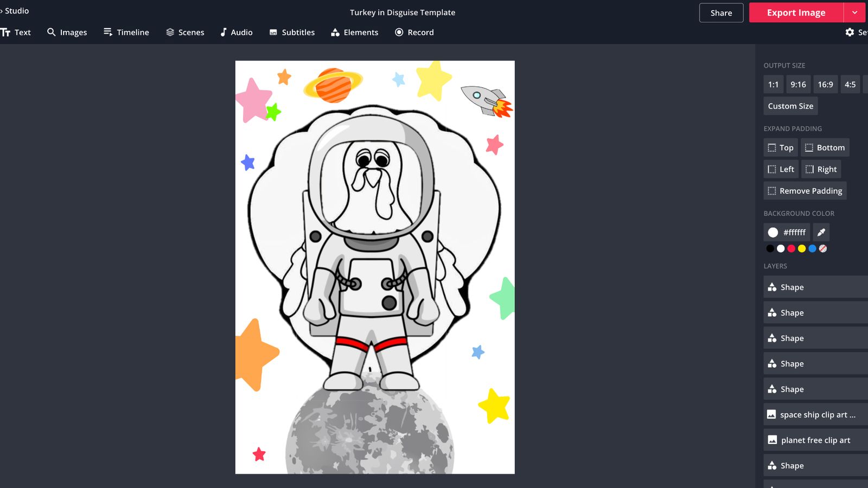868x488 pixels.
Task: Click the eyedropper color picker icon
Action: (x=821, y=232)
